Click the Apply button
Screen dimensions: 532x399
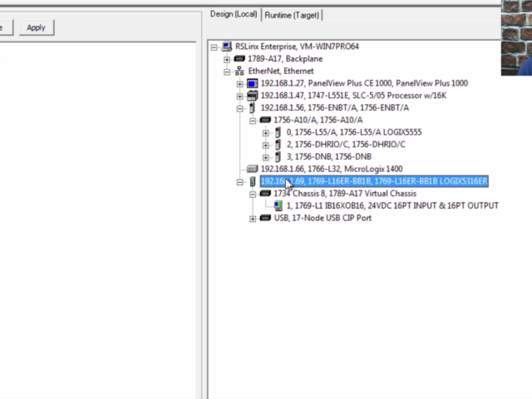(37, 27)
